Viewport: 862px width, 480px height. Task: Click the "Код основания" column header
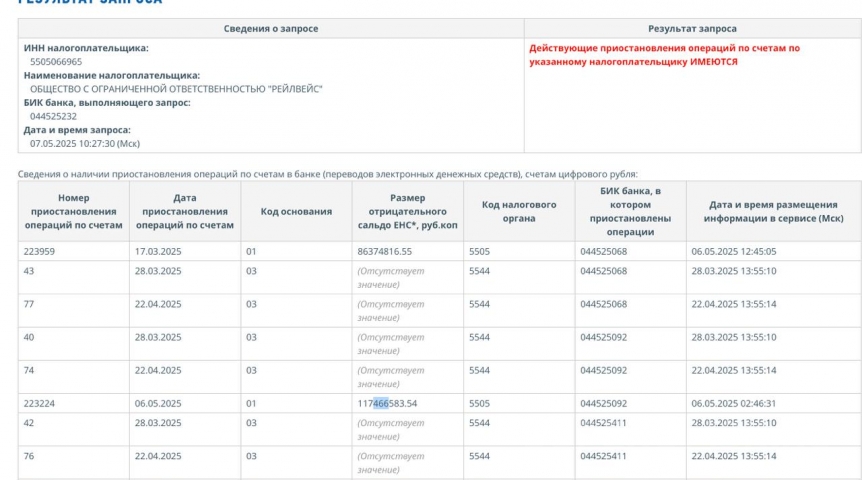click(296, 211)
